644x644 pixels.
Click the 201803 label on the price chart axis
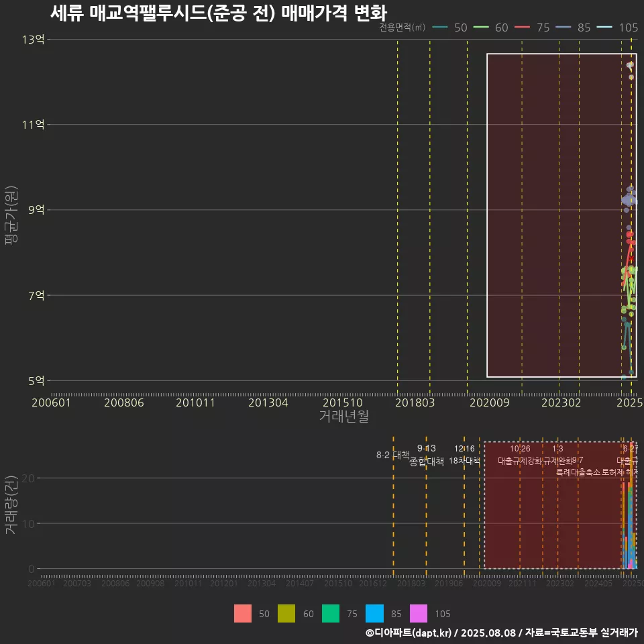click(415, 402)
